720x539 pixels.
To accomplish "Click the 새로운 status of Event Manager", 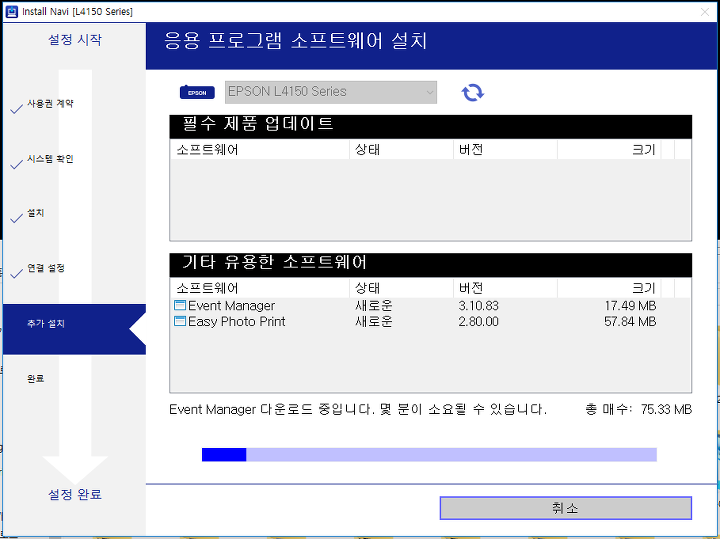I will coord(374,305).
